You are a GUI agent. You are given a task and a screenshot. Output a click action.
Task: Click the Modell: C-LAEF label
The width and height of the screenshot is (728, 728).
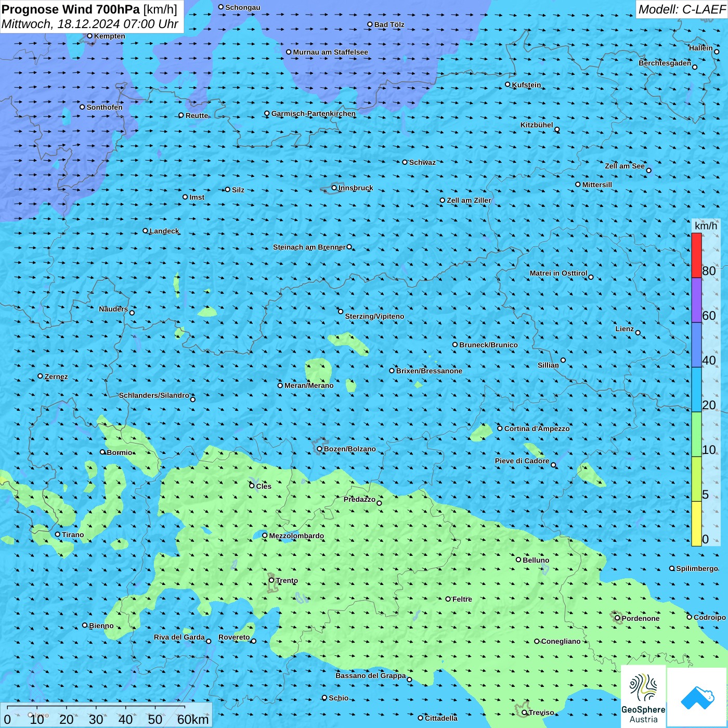coord(682,9)
